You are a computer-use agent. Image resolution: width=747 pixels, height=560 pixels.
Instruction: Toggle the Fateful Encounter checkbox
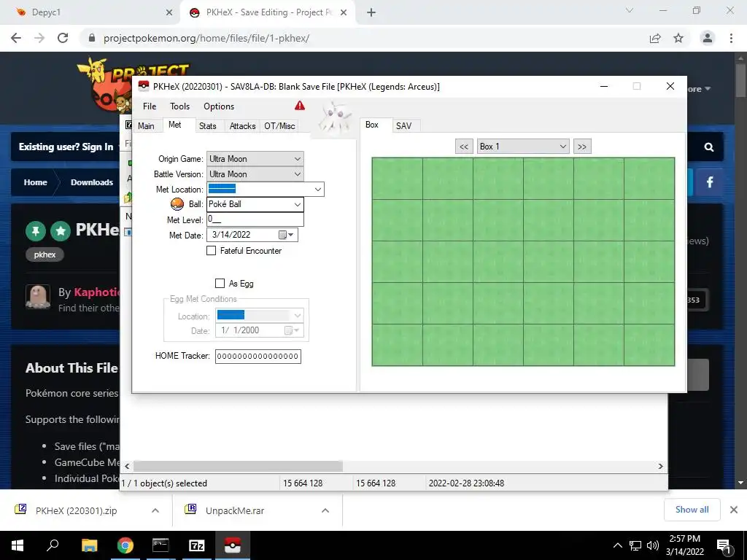[211, 251]
